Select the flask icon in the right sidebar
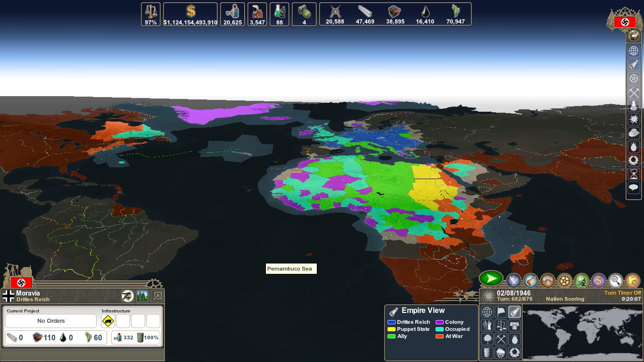 [634, 106]
